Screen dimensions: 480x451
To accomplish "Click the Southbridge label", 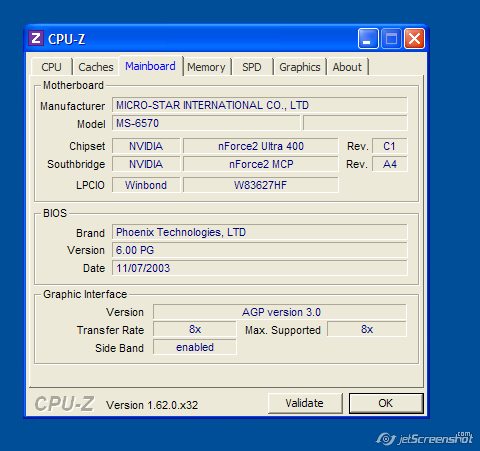I will pos(76,164).
